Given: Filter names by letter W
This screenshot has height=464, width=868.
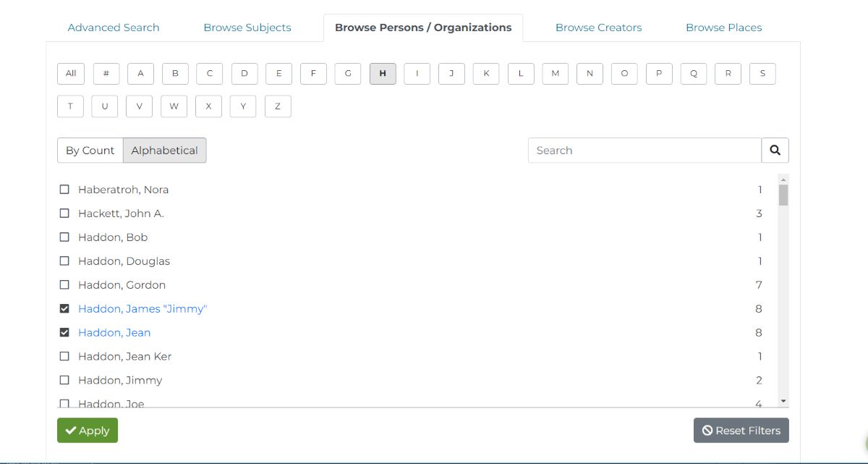Looking at the screenshot, I should 174,106.
